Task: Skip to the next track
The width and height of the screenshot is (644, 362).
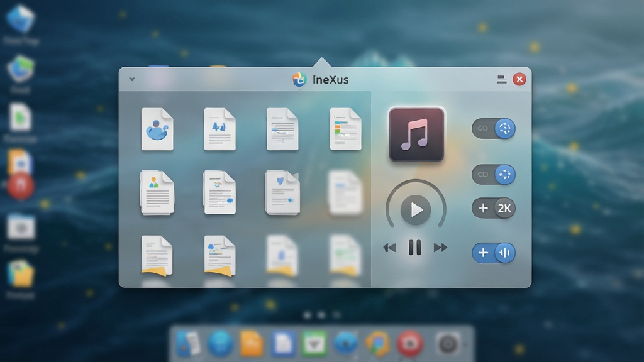Action: tap(440, 248)
